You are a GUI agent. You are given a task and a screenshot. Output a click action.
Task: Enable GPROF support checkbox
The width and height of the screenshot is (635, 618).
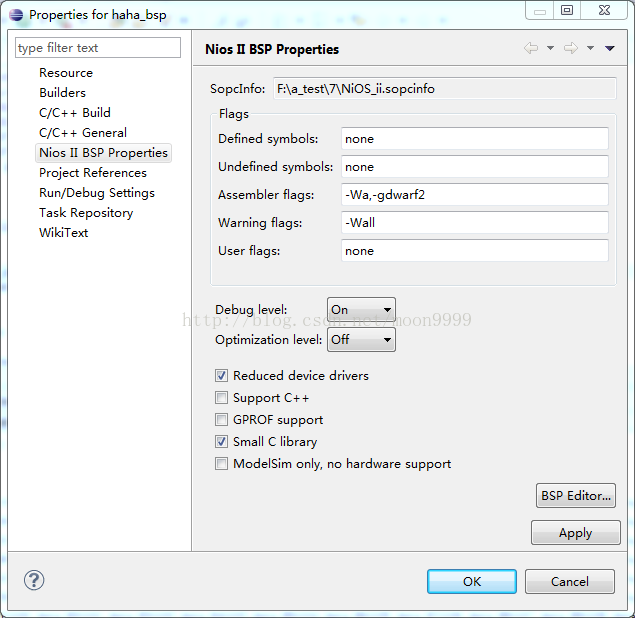tap(221, 420)
